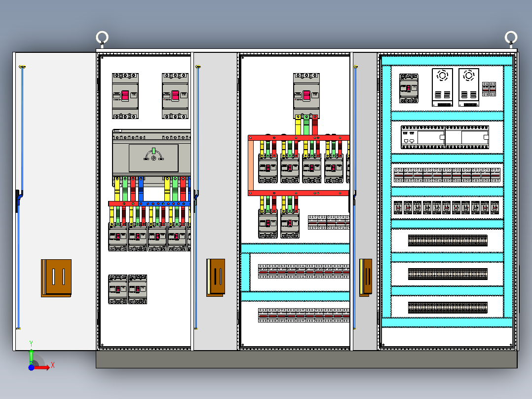532x399 pixels.
Task: Select the red horizontal busbar segment in left cabinet
Action: [123, 204]
